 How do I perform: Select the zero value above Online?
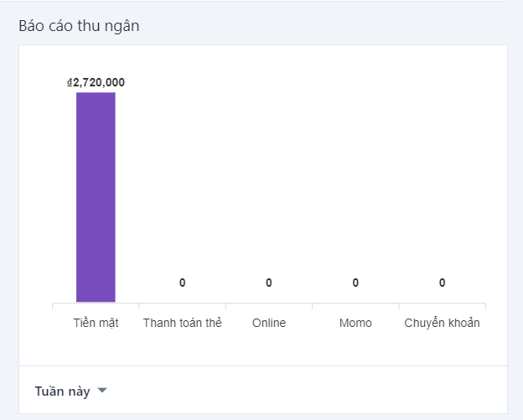point(269,283)
